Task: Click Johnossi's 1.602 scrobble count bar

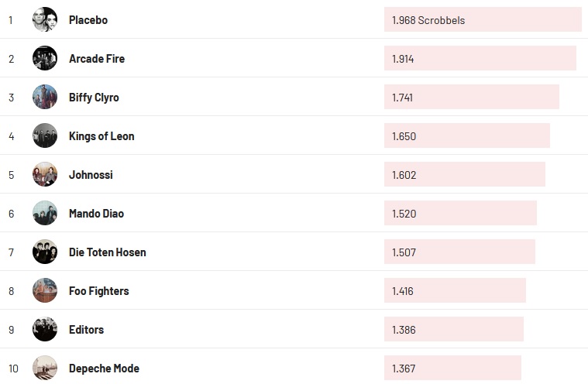Action: click(464, 175)
